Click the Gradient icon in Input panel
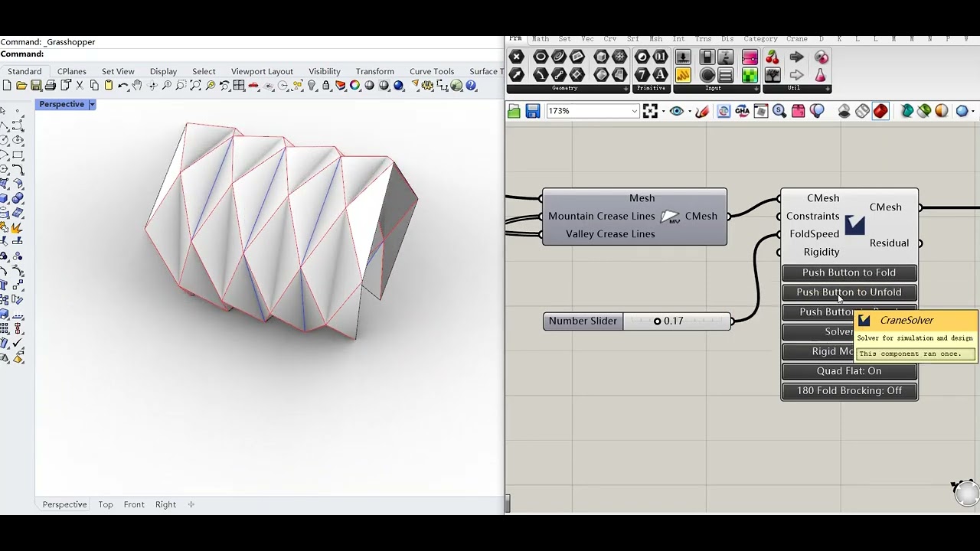The image size is (980, 551). coord(750,57)
